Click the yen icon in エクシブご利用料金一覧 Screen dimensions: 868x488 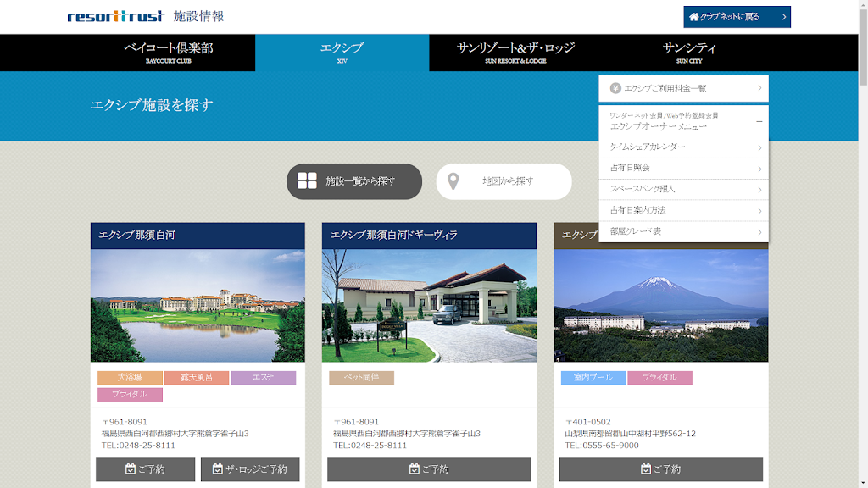pyautogui.click(x=615, y=88)
